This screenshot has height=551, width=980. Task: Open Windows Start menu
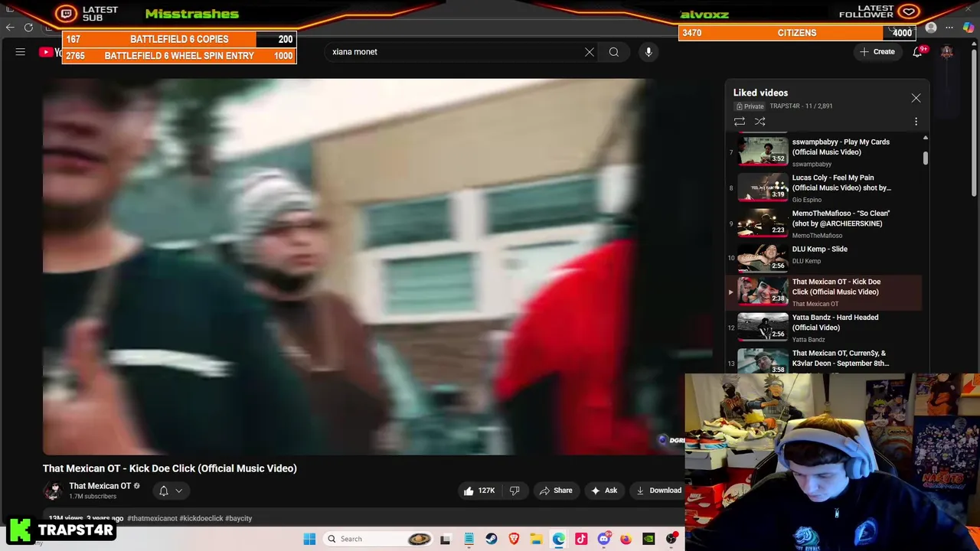(x=309, y=539)
